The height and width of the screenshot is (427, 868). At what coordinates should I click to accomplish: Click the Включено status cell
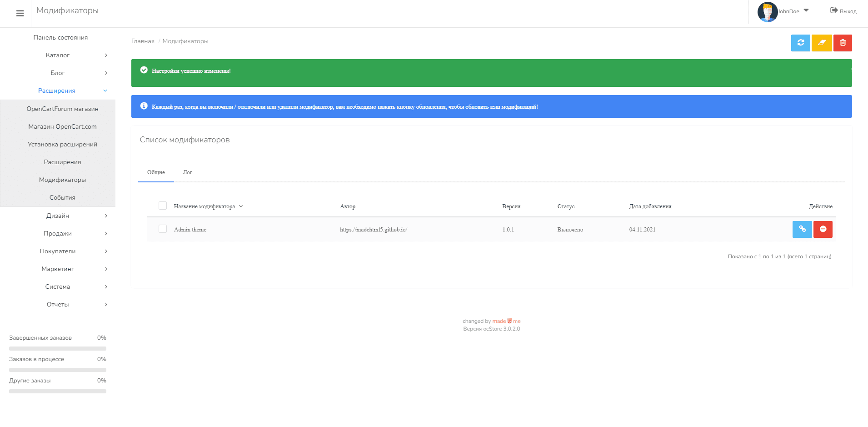click(570, 230)
